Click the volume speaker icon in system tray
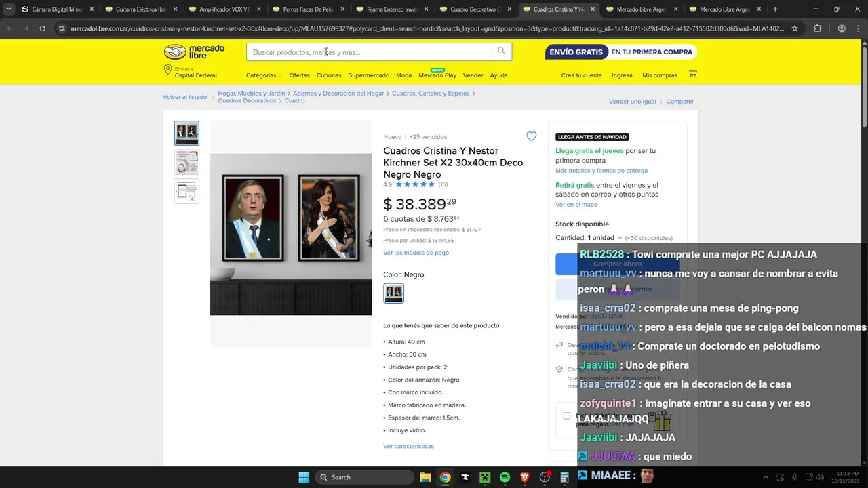The height and width of the screenshot is (488, 868). click(820, 477)
